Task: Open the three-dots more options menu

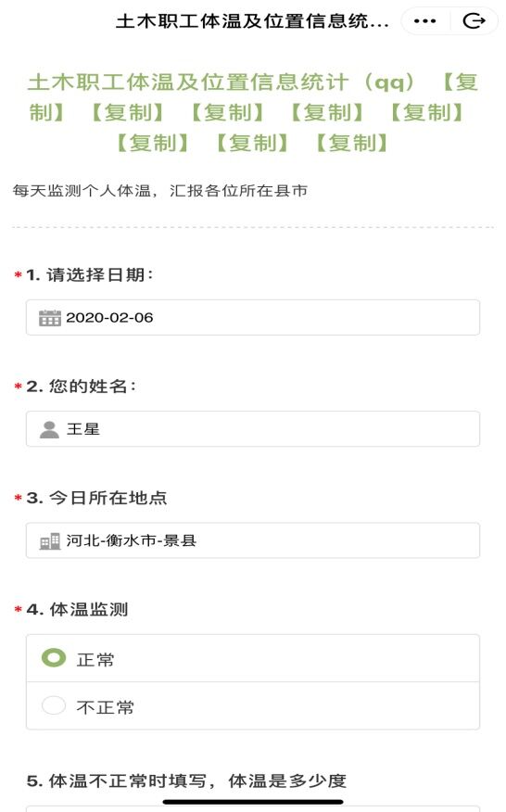Action: (425, 21)
